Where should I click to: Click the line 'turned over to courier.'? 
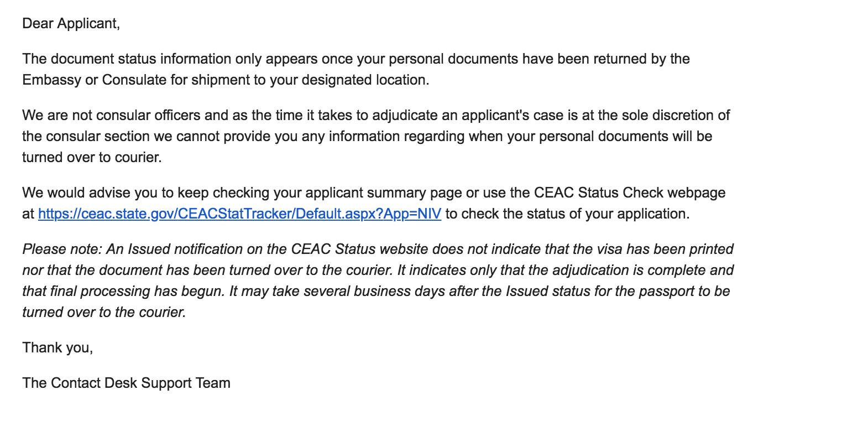[x=92, y=157]
